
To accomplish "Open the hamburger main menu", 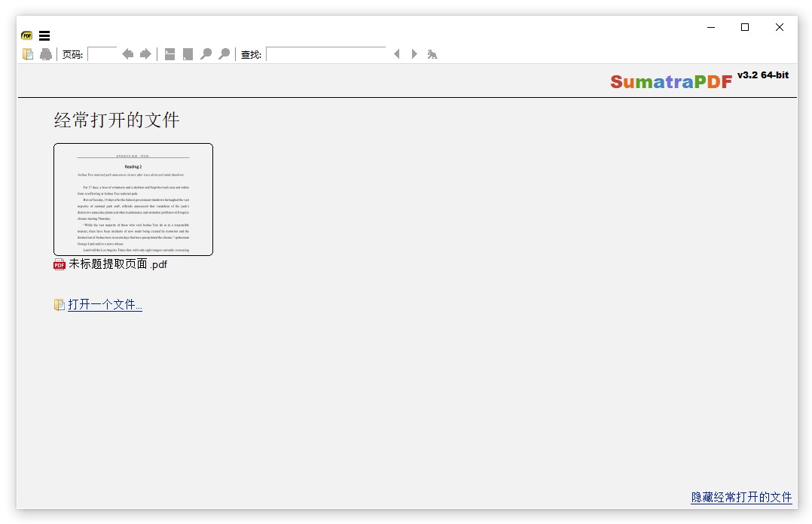I will click(x=44, y=35).
